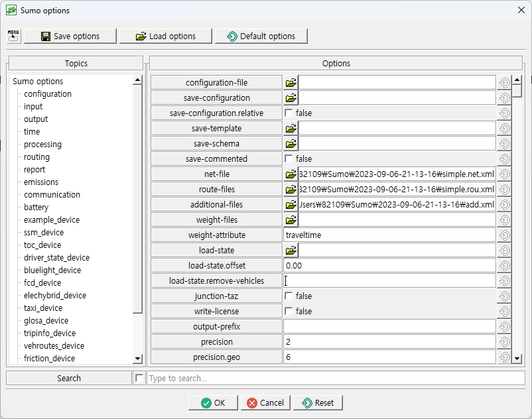Reset route-files option to default
The width and height of the screenshot is (532, 419).
point(505,189)
